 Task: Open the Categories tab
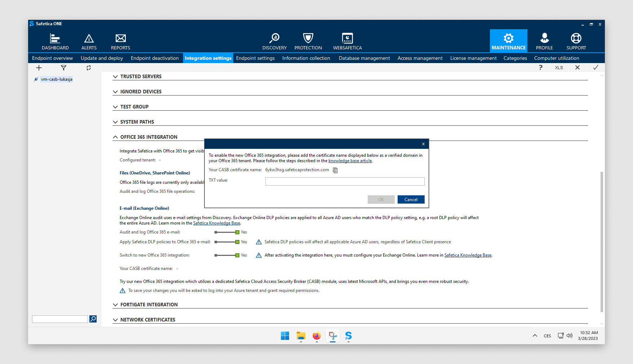[515, 58]
